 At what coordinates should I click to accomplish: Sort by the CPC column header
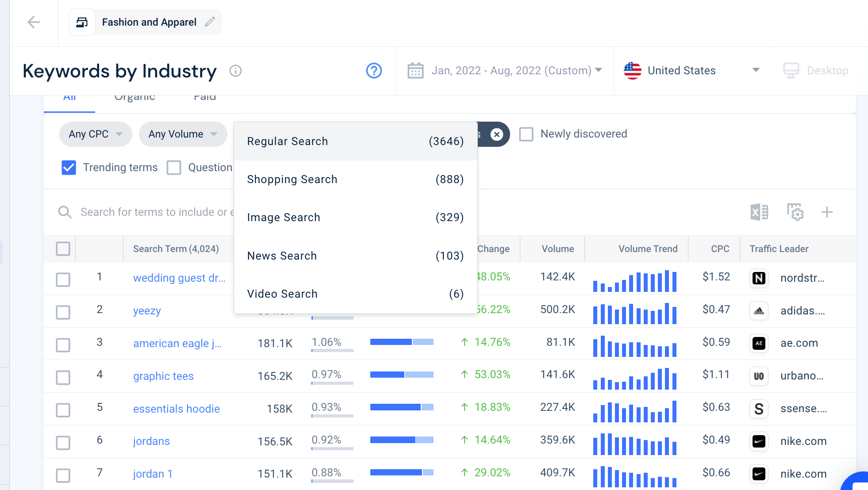click(x=720, y=249)
